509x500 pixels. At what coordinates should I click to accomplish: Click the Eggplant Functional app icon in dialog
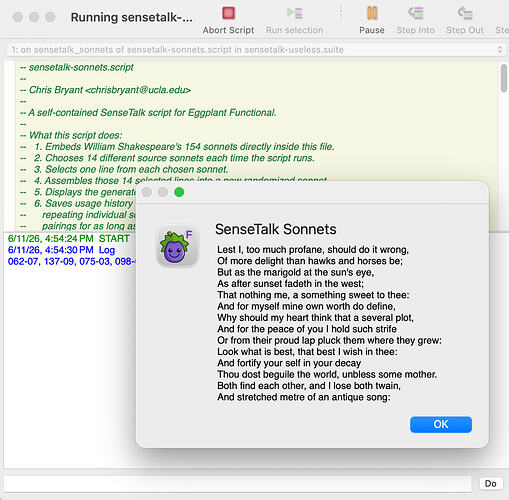point(177,246)
